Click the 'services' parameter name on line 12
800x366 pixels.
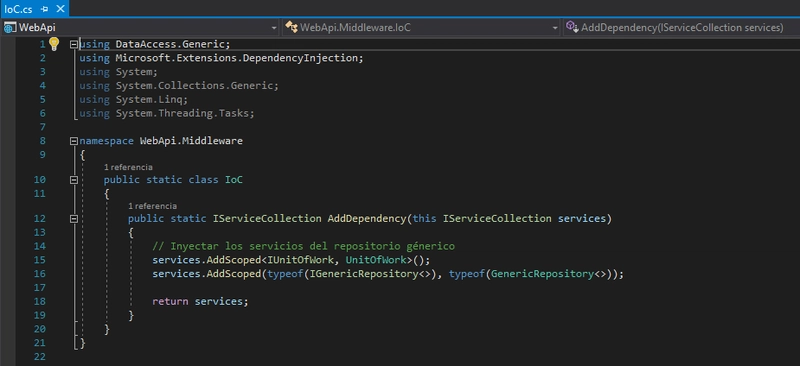(x=581, y=218)
